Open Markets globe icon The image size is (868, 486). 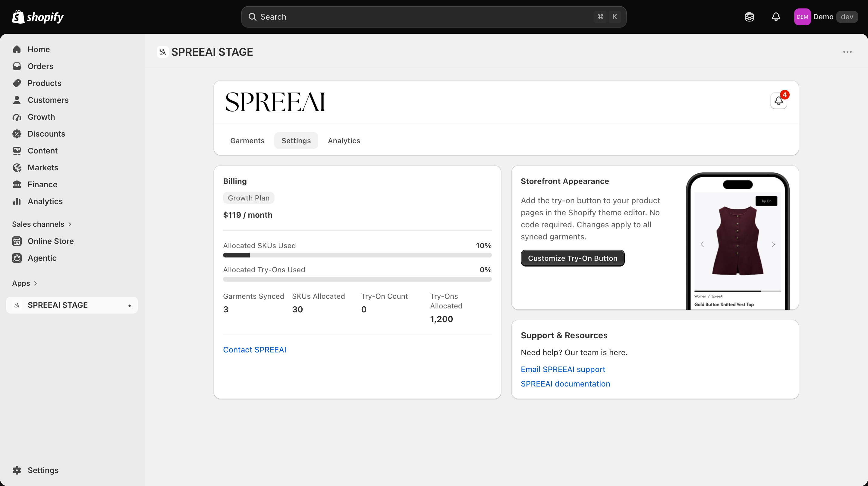17,168
